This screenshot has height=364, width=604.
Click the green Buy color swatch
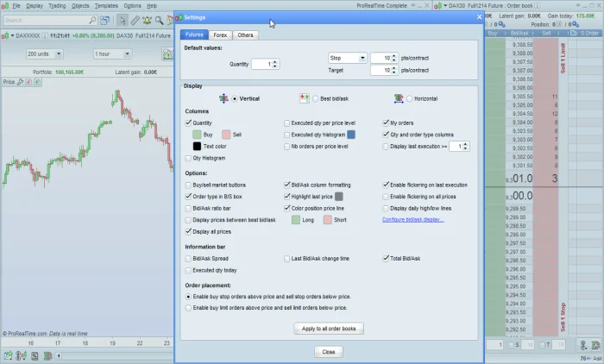point(198,135)
